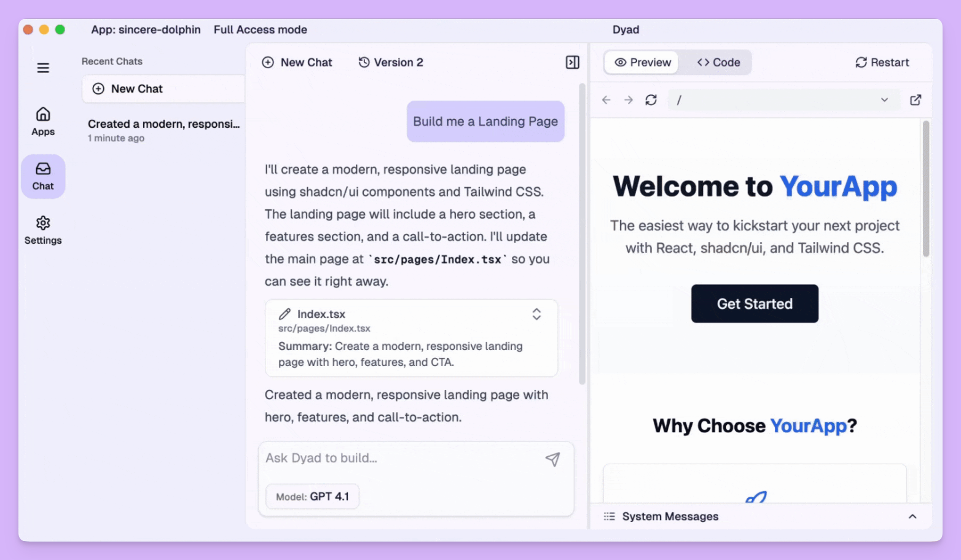This screenshot has height=560, width=961.
Task: Click the send message paper plane icon
Action: (x=552, y=459)
